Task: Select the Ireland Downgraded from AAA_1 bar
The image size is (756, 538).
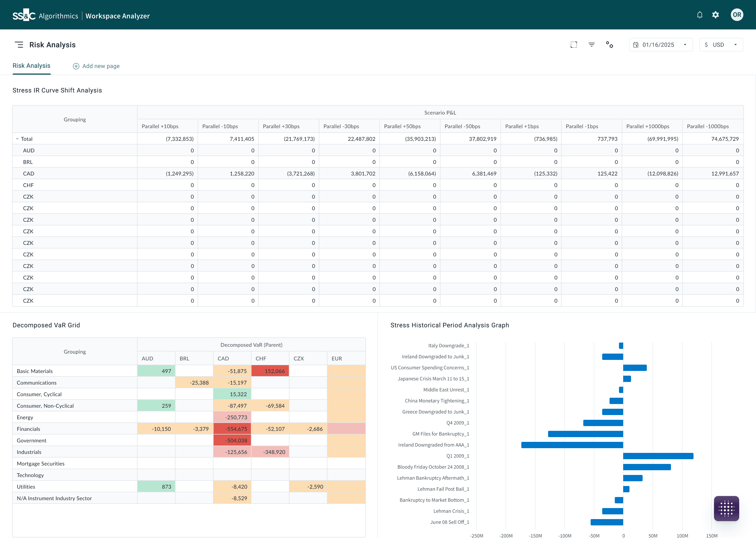Action: [x=572, y=445]
